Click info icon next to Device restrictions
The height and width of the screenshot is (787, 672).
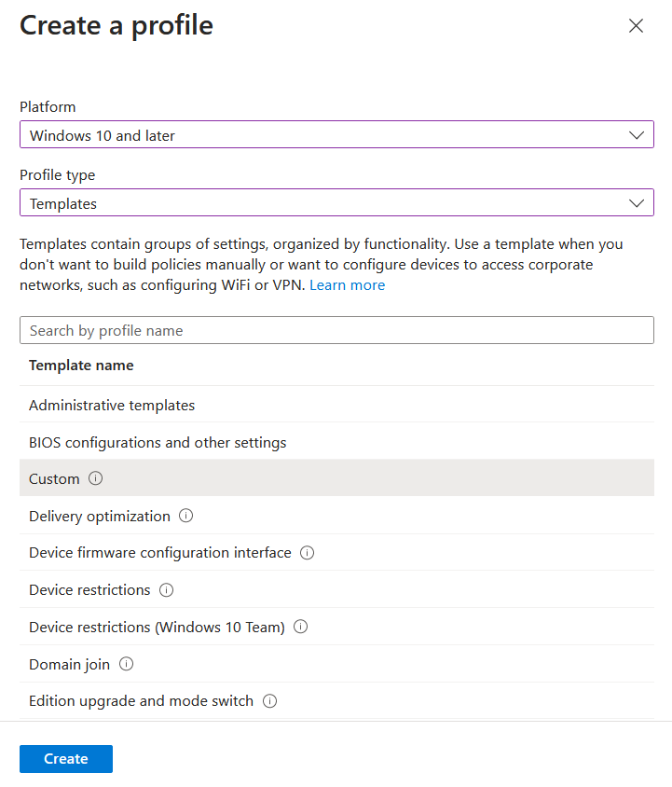(166, 590)
